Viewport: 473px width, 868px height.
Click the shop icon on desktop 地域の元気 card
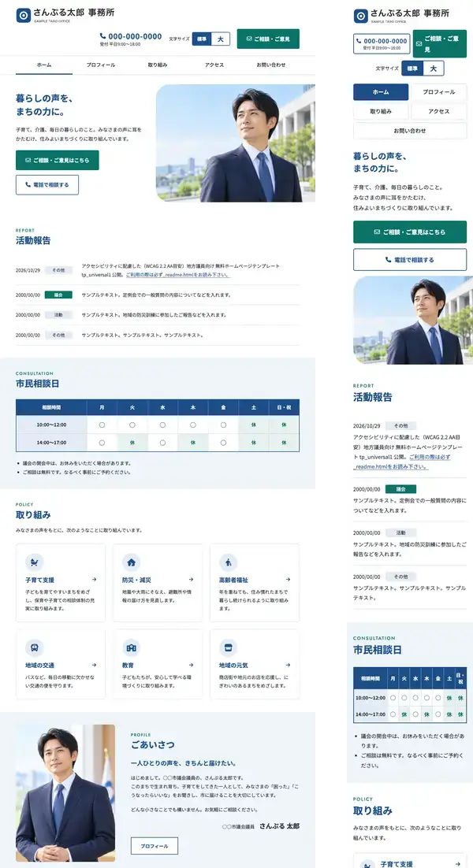(x=228, y=647)
